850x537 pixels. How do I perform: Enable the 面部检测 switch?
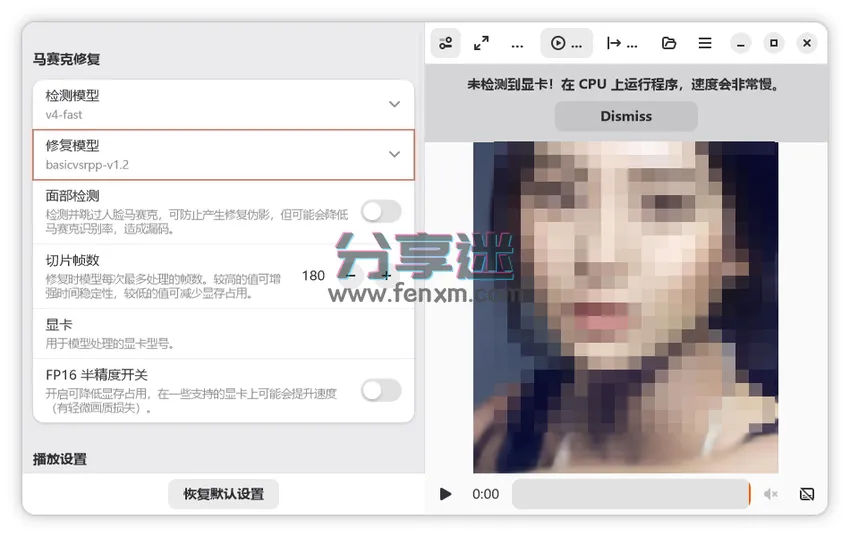(382, 211)
